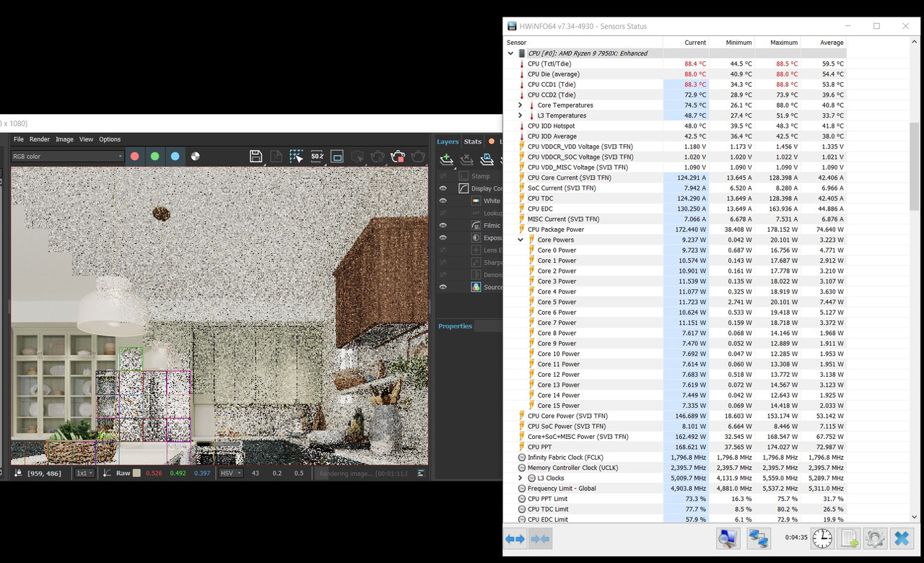The height and width of the screenshot is (563, 924).
Task: Open the Render menu
Action: tap(41, 139)
